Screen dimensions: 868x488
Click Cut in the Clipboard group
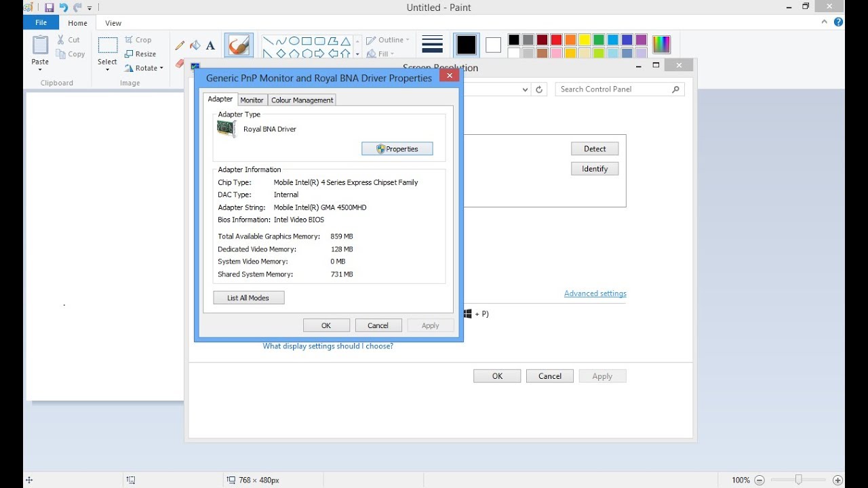[68, 40]
